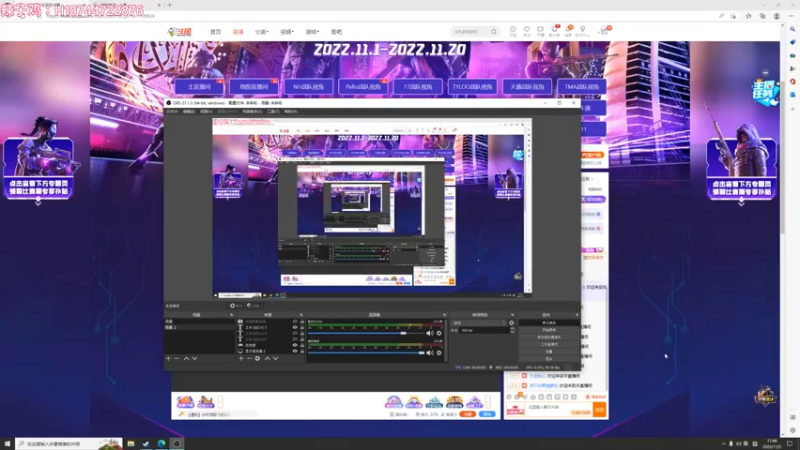The width and height of the screenshot is (800, 450).
Task: Remove the selected scene with minus icon
Action: point(177,359)
